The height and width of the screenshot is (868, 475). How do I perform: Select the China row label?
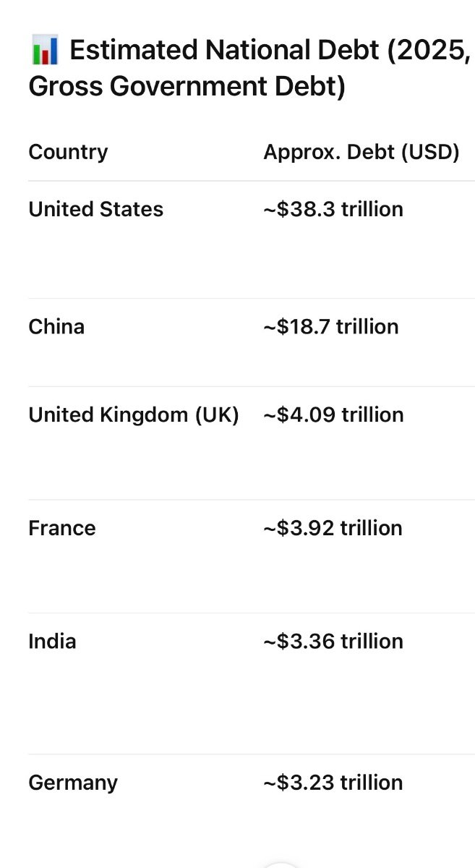[56, 326]
